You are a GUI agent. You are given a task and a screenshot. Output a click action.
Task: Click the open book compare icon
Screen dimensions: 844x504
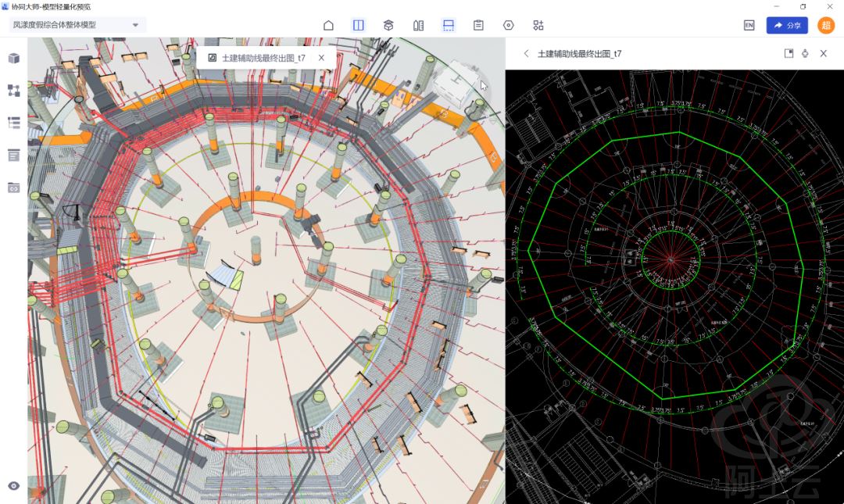[418, 25]
